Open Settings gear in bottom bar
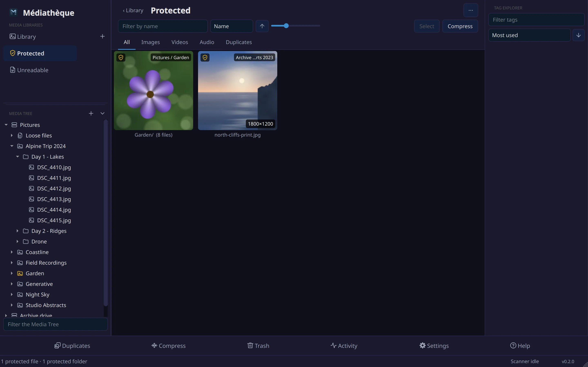588x367 pixels. point(434,346)
